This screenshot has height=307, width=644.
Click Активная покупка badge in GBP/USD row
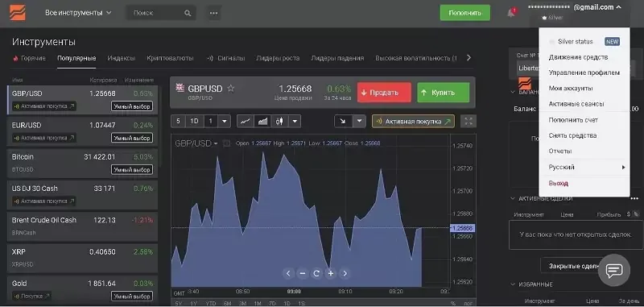44,106
